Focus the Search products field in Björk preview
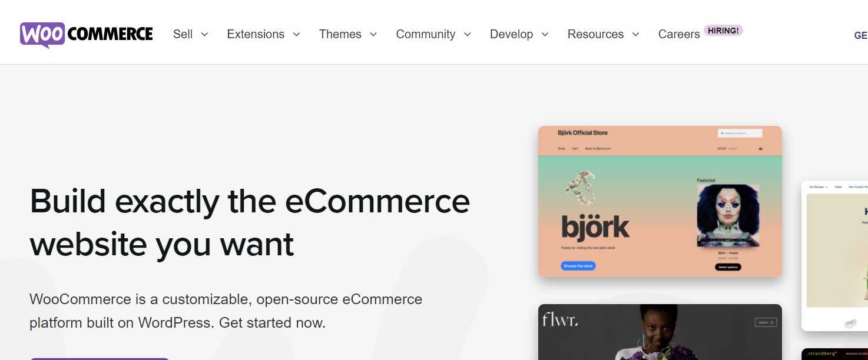The image size is (868, 360). tap(740, 134)
